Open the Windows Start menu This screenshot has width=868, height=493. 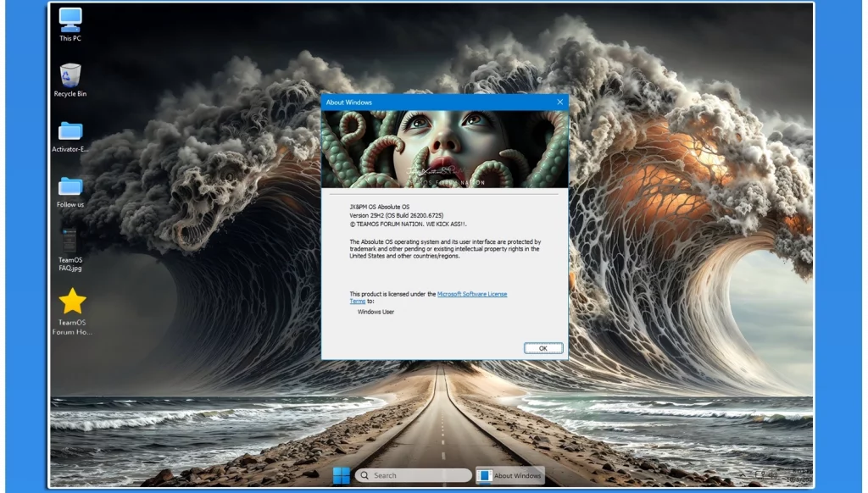click(x=341, y=475)
